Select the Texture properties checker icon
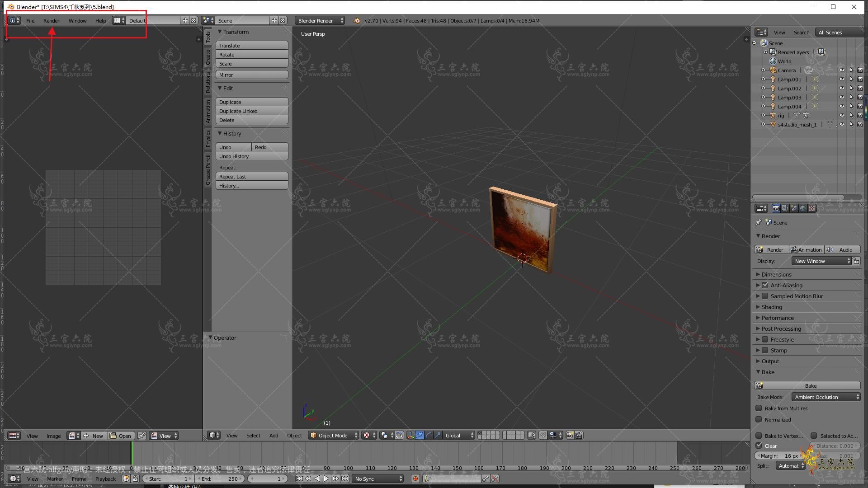This screenshot has height=488, width=868. (x=812, y=208)
